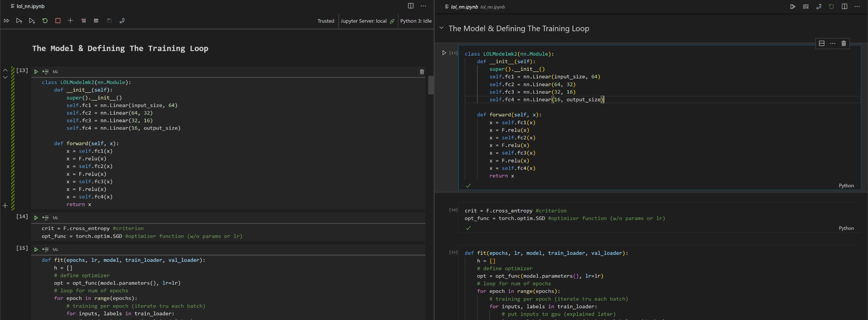Open the variable explorer table icon
The width and height of the screenshot is (868, 320).
96,21
